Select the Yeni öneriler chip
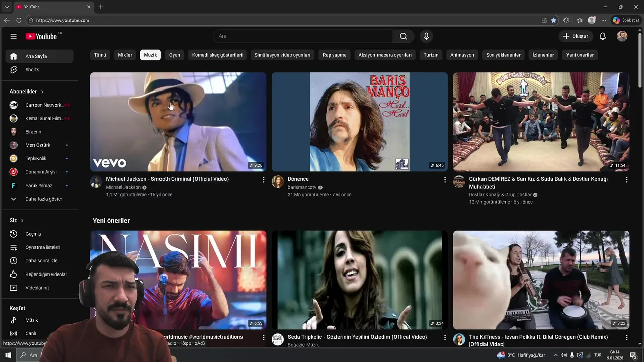This screenshot has width=644, height=362. coord(580,55)
